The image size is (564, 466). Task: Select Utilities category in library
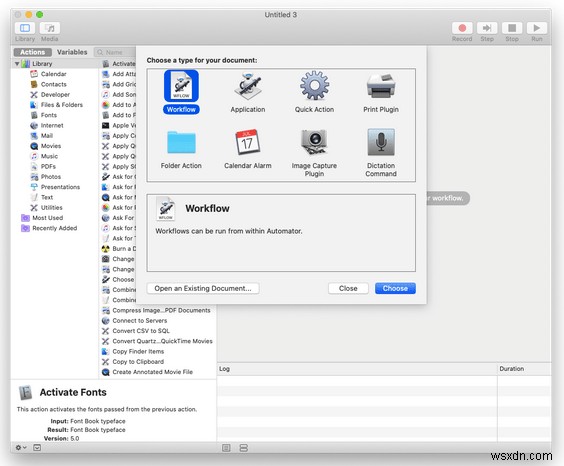pos(51,207)
